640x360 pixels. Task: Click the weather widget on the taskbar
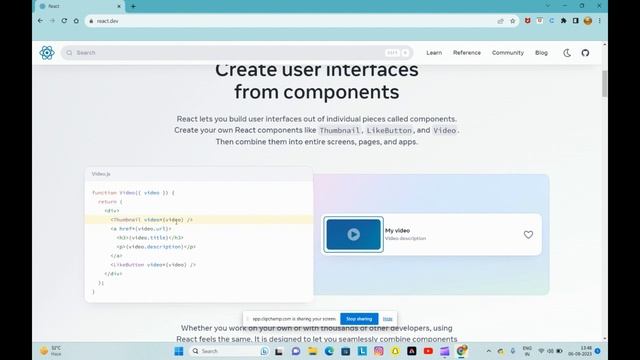[x=51, y=351]
